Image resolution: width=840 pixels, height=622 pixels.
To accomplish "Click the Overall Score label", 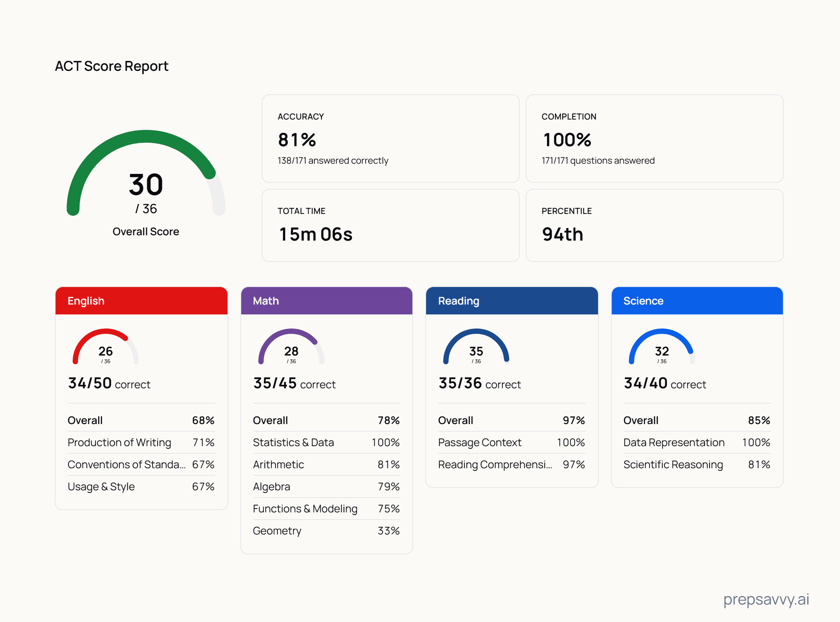I will click(146, 231).
